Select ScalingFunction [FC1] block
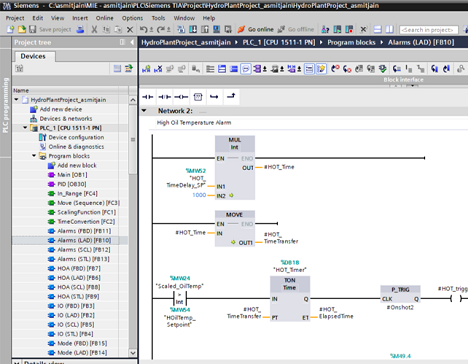 tap(86, 212)
